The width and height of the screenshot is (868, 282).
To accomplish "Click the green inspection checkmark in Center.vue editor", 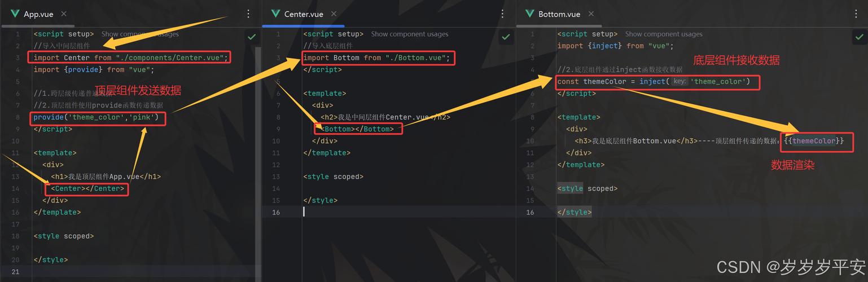I will 506,37.
